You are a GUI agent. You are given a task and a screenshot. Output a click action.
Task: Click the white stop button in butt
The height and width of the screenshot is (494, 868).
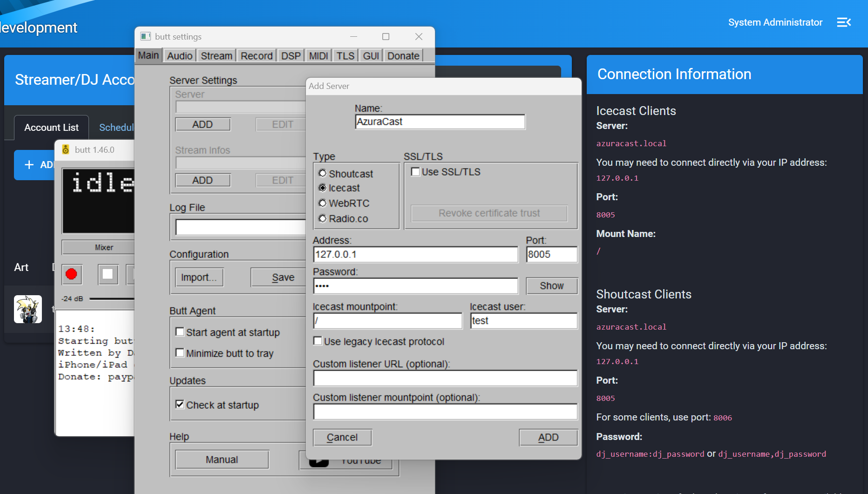coord(108,274)
